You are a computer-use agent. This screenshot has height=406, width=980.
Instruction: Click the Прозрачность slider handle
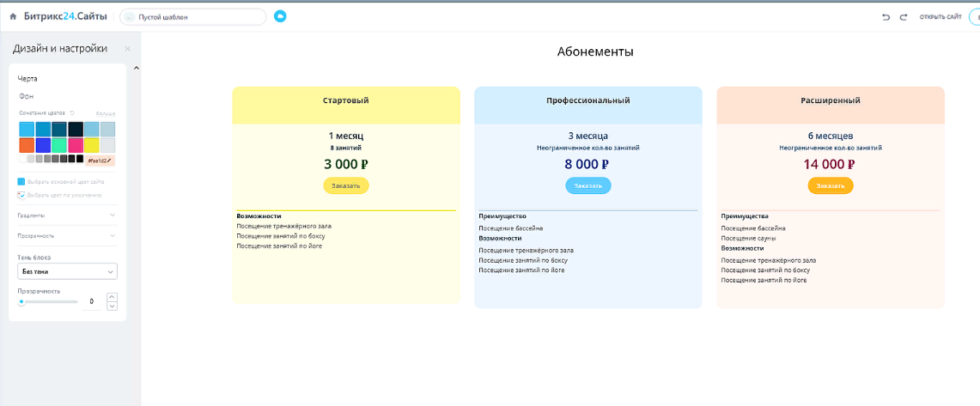tap(21, 302)
